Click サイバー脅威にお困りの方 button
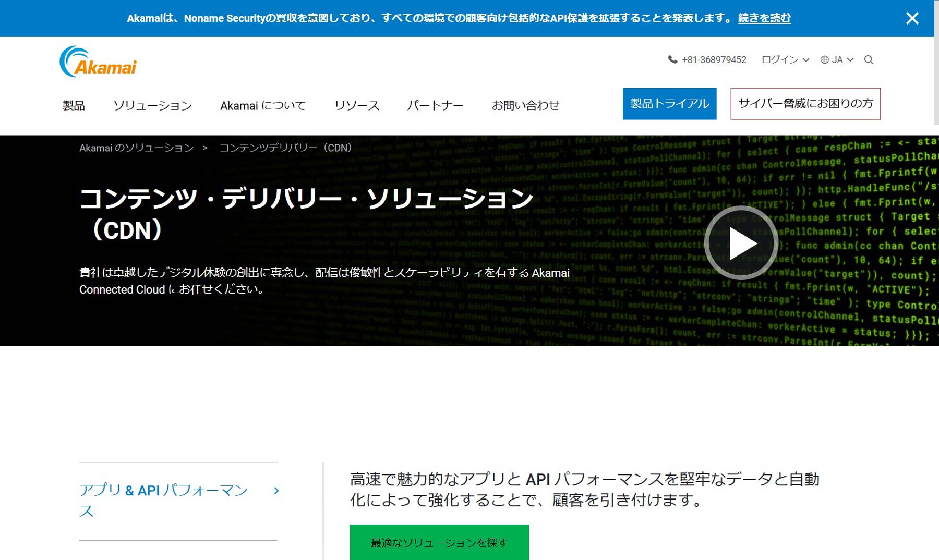The width and height of the screenshot is (939, 560). 805,104
